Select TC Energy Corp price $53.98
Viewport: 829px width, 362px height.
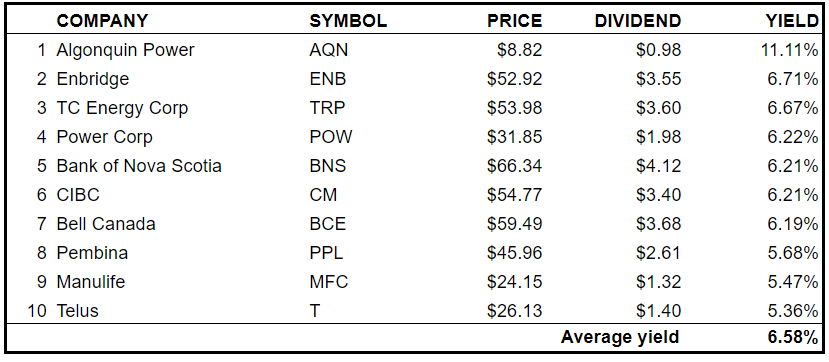pos(514,108)
